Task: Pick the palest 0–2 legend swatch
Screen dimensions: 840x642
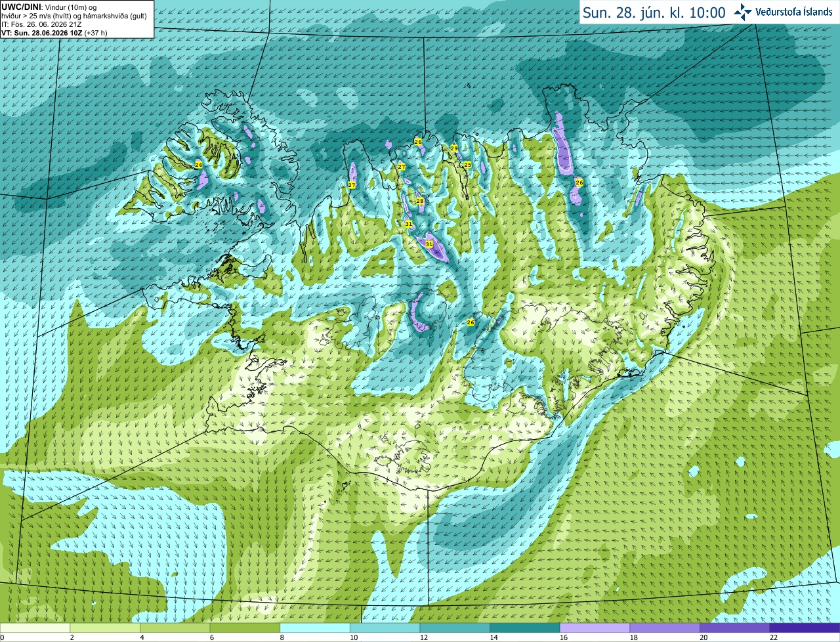Action: click(x=35, y=628)
